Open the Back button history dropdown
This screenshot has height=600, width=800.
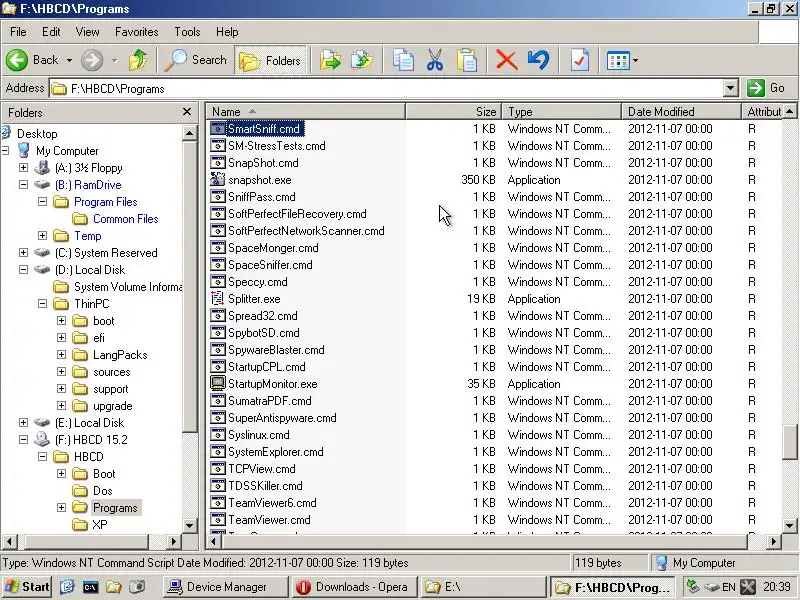coord(69,60)
